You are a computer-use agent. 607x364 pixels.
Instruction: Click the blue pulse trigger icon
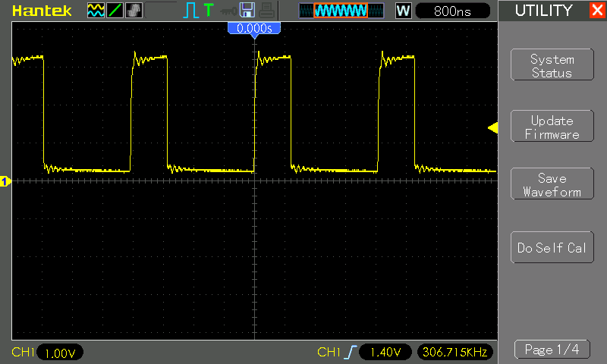[190, 11]
